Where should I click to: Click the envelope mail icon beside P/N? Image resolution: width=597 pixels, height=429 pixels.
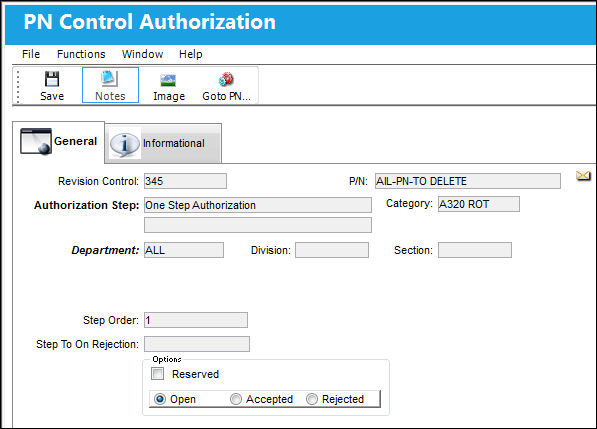pyautogui.click(x=583, y=176)
